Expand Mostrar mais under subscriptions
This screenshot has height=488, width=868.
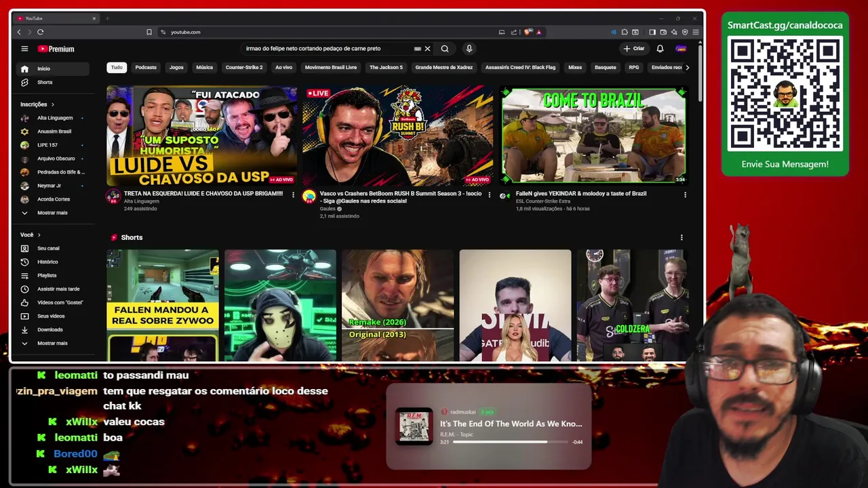[x=53, y=213]
